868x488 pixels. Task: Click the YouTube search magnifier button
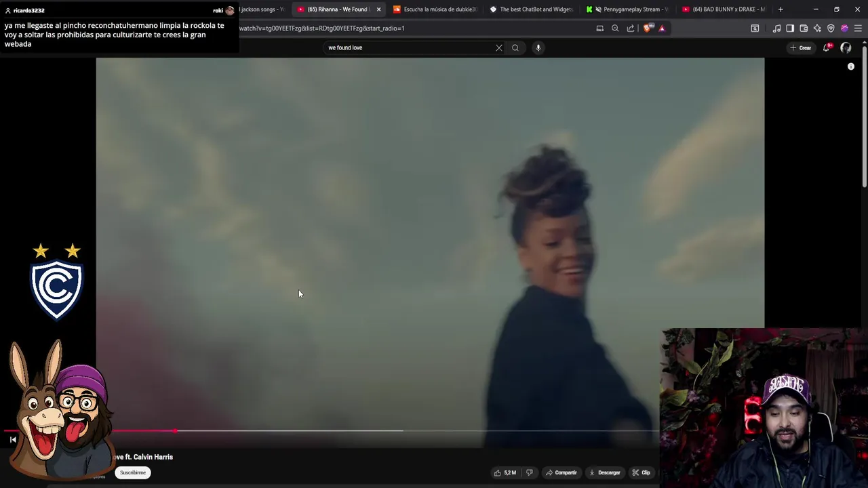(515, 47)
